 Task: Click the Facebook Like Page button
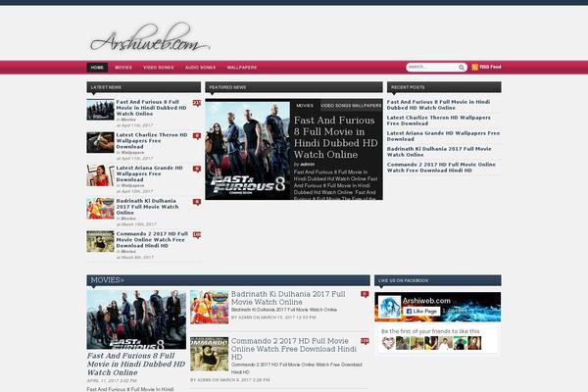coord(421,311)
